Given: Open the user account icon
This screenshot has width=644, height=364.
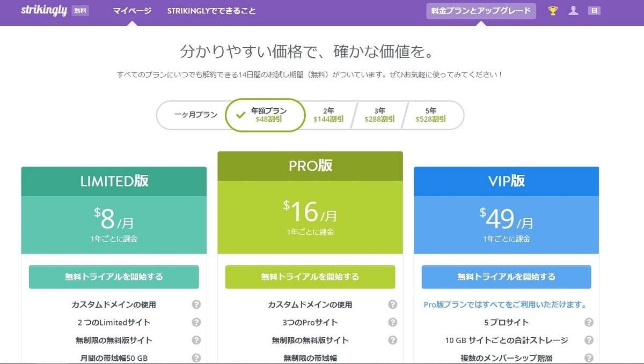Looking at the screenshot, I should point(573,10).
